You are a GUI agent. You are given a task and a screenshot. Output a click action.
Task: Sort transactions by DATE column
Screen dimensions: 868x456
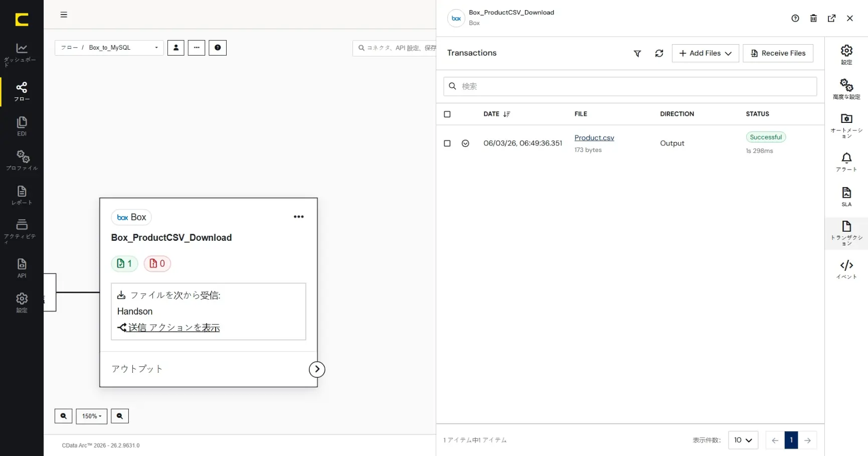497,114
